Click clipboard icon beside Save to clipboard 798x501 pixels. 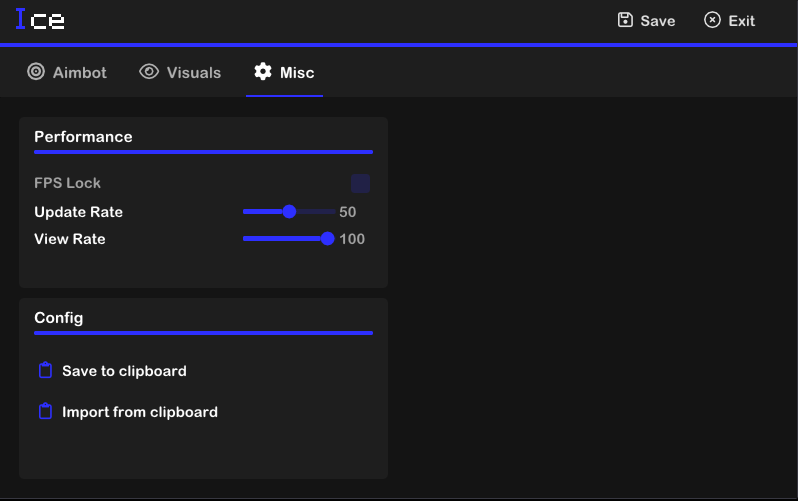click(45, 371)
